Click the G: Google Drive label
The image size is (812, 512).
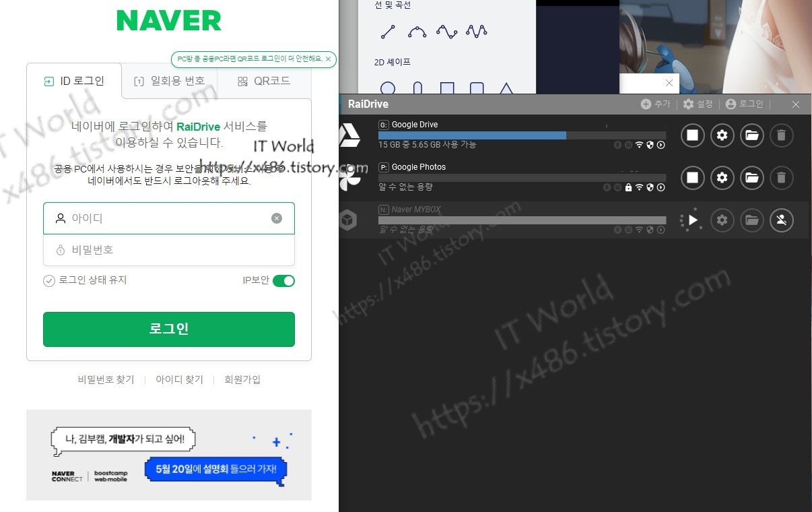(x=408, y=125)
